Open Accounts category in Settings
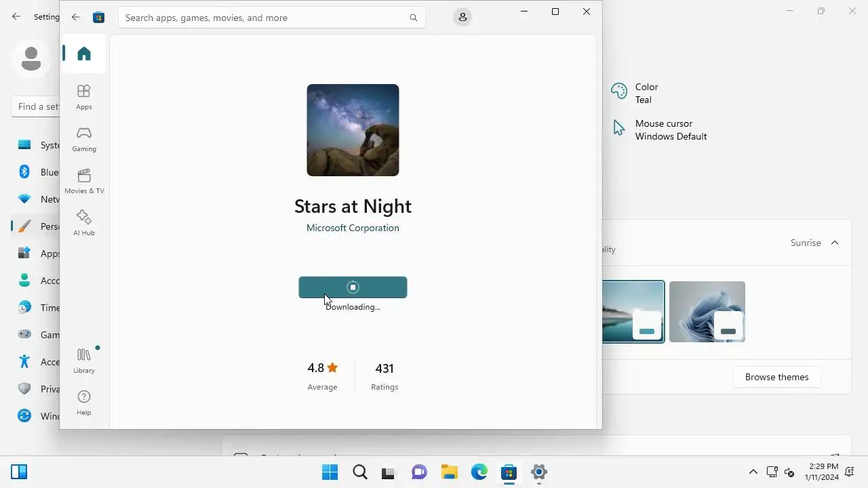This screenshot has height=488, width=868. [35, 281]
